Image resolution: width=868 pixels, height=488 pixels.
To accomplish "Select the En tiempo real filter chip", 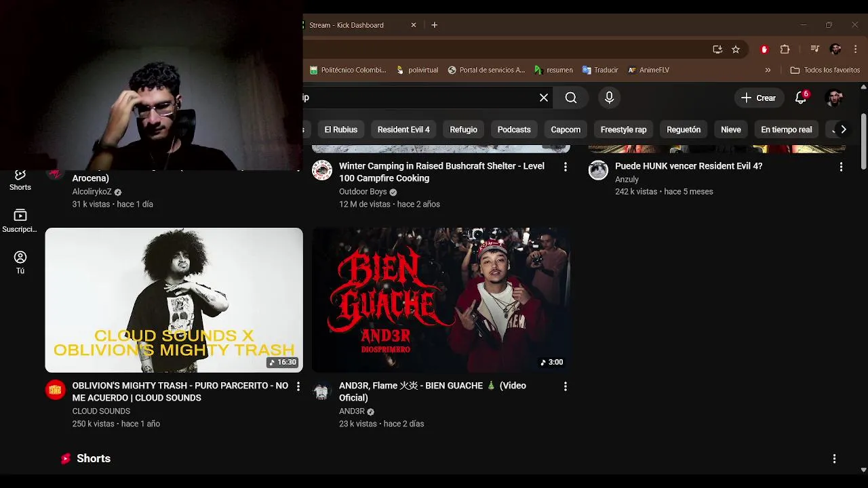I will coord(786,129).
